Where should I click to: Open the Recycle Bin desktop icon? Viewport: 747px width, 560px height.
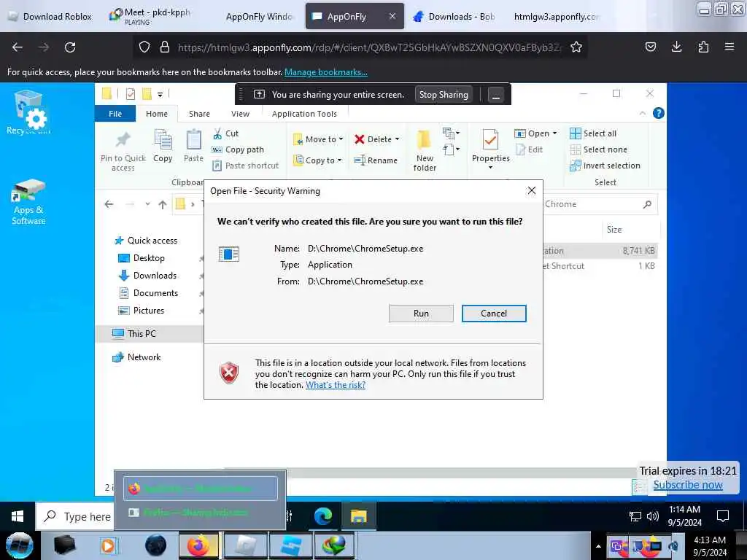click(28, 112)
